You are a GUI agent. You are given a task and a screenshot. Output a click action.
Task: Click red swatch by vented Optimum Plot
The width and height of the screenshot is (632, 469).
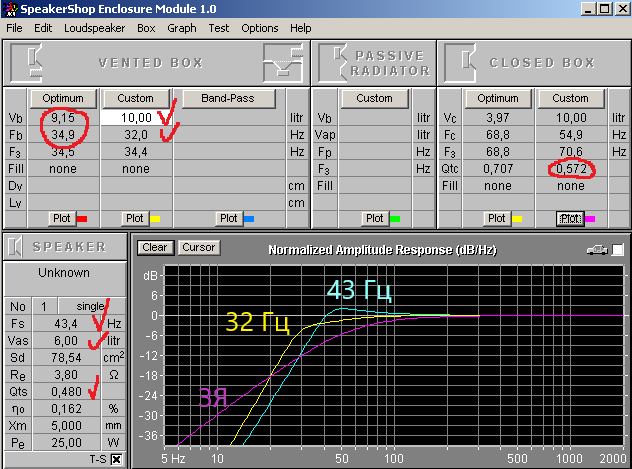82,219
